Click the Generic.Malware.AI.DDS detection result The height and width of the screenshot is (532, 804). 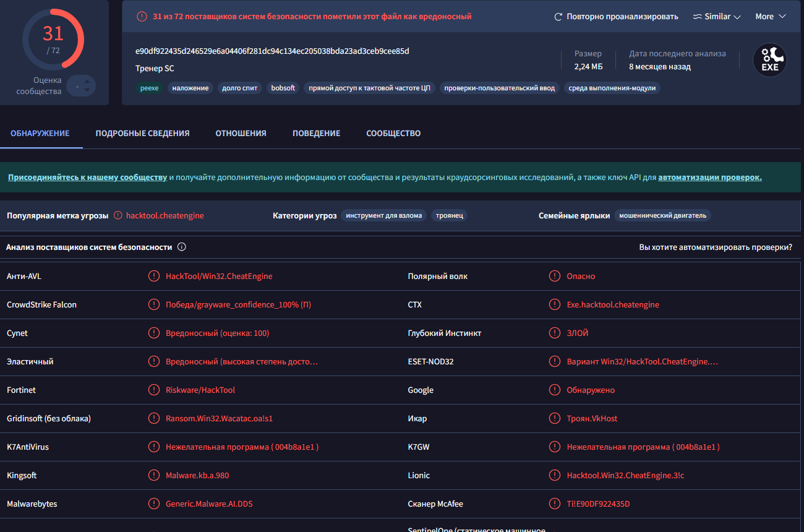[209, 504]
